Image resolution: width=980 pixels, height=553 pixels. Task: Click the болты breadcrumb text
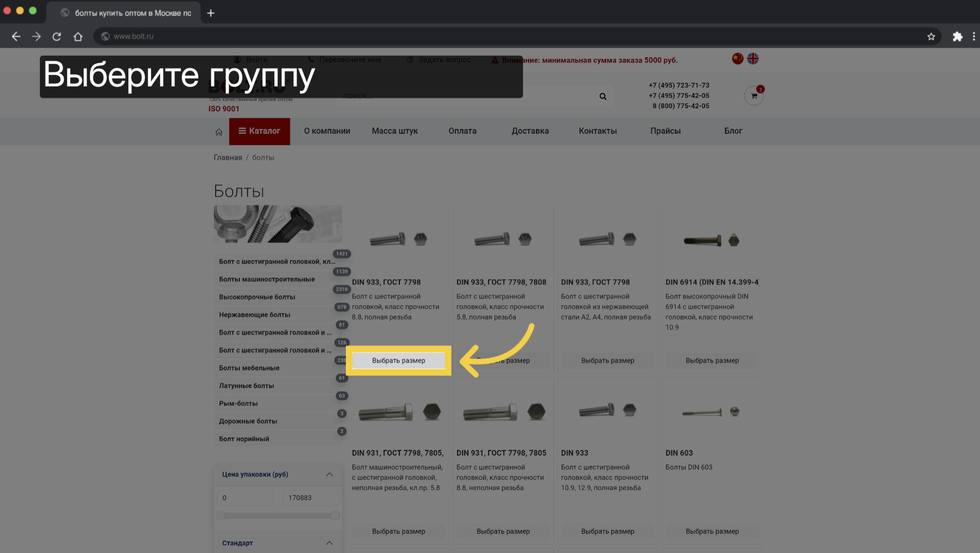point(263,157)
